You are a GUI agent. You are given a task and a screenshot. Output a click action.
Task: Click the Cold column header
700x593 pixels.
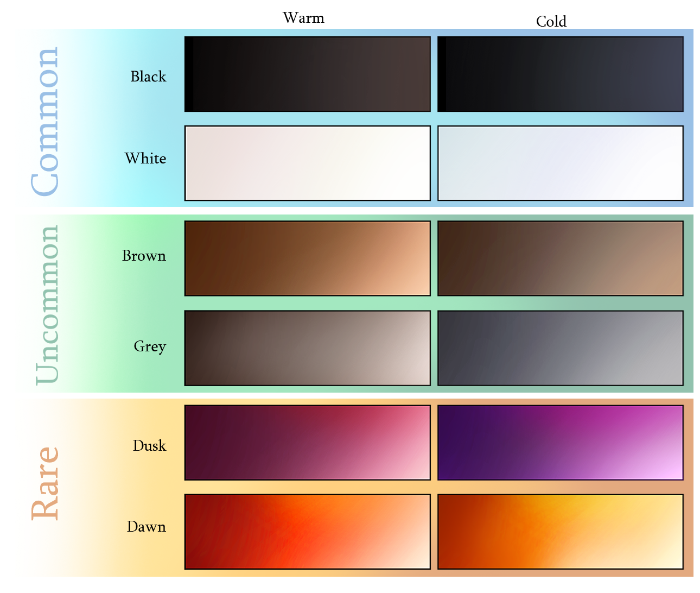click(x=551, y=22)
